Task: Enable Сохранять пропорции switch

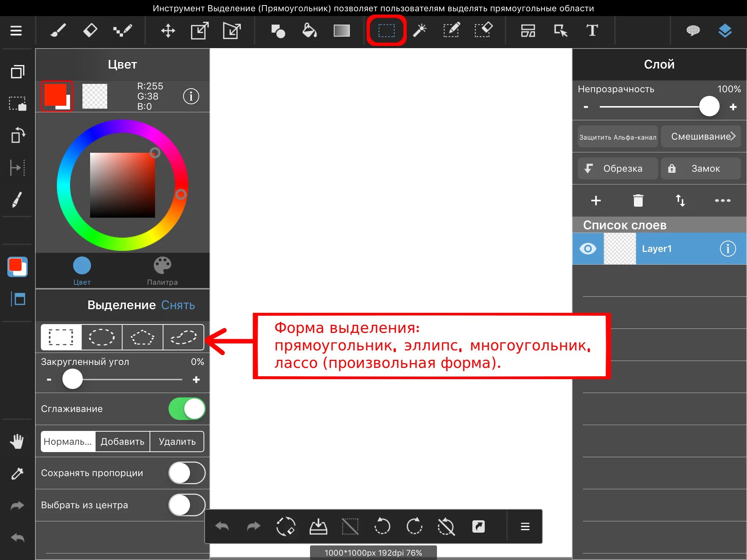Action: point(187,473)
